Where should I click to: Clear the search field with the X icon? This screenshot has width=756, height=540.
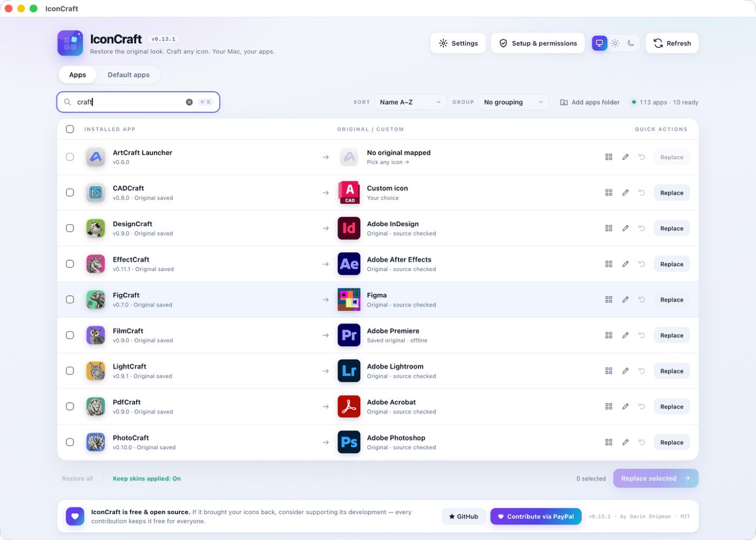point(189,102)
